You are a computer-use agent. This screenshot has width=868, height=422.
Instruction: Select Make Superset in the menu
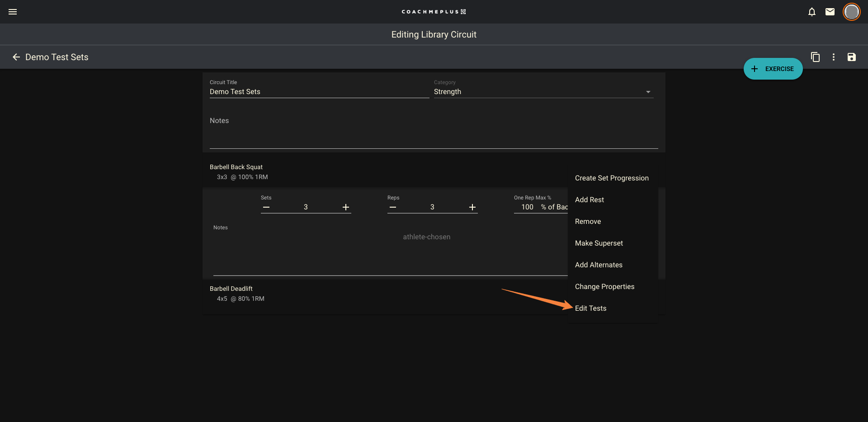click(x=599, y=243)
